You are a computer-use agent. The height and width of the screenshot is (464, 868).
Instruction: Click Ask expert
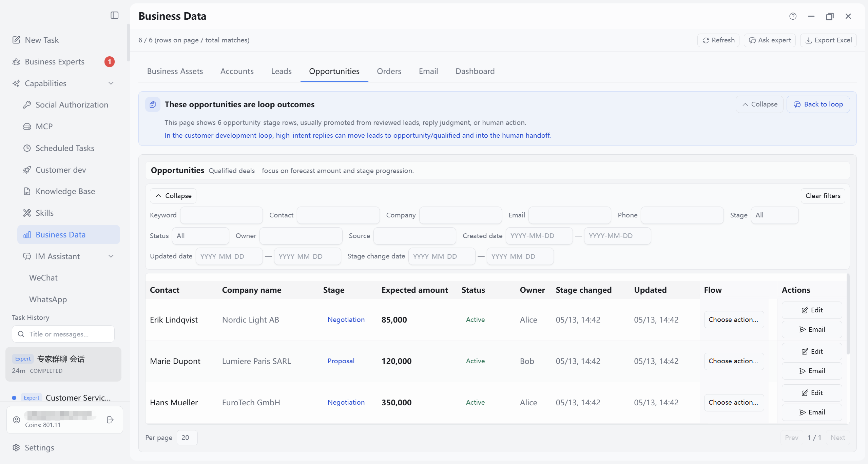tap(770, 40)
